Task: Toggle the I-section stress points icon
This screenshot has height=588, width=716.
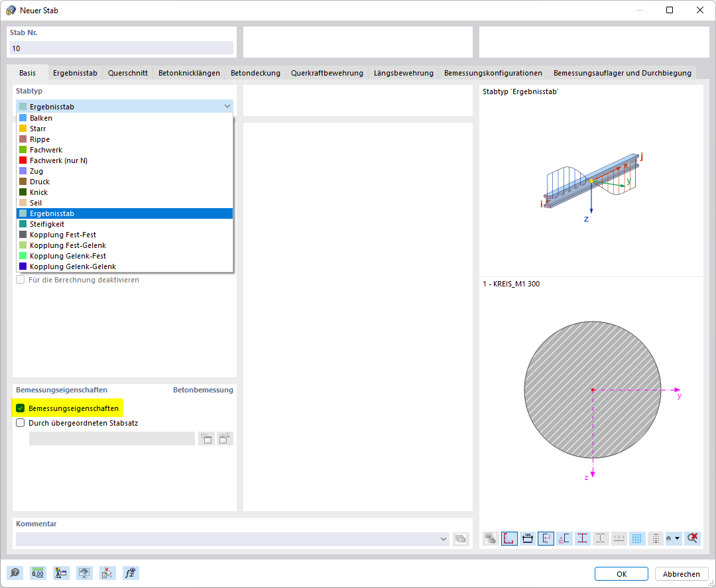Action: click(582, 538)
